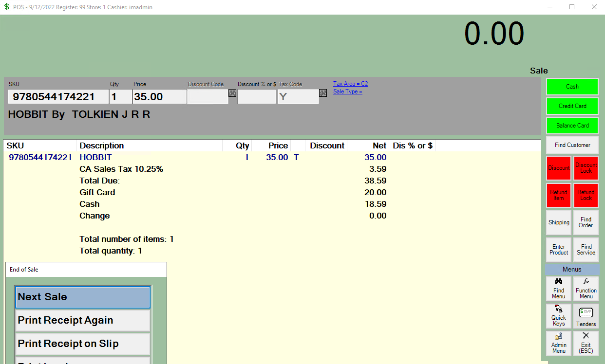The image size is (605, 364).
Task: Click the HOBBIT description in the sale list
Action: (95, 157)
